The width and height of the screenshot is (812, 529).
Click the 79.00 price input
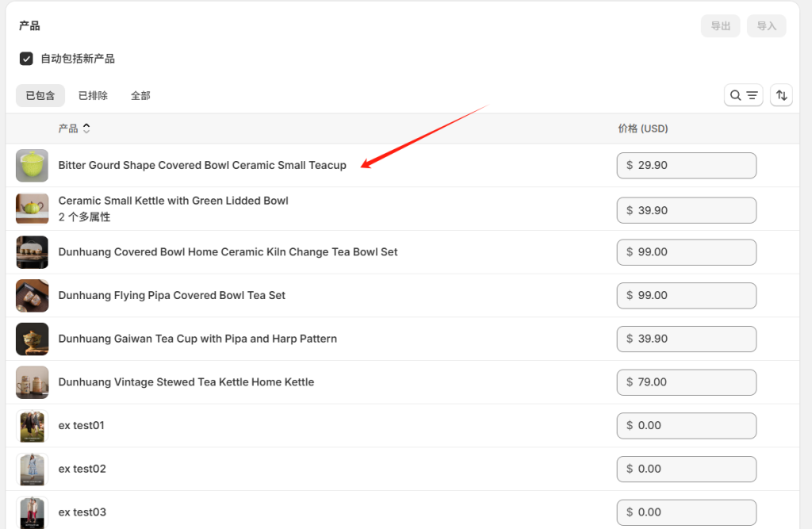coord(686,382)
